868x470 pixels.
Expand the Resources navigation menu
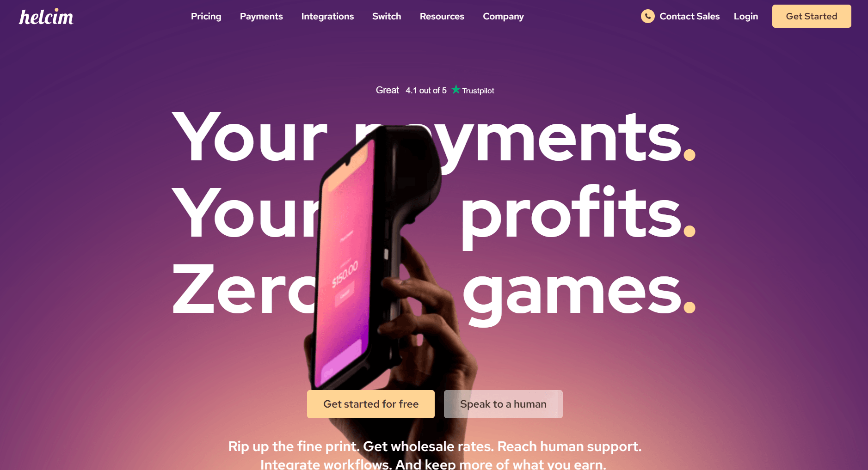coord(442,16)
